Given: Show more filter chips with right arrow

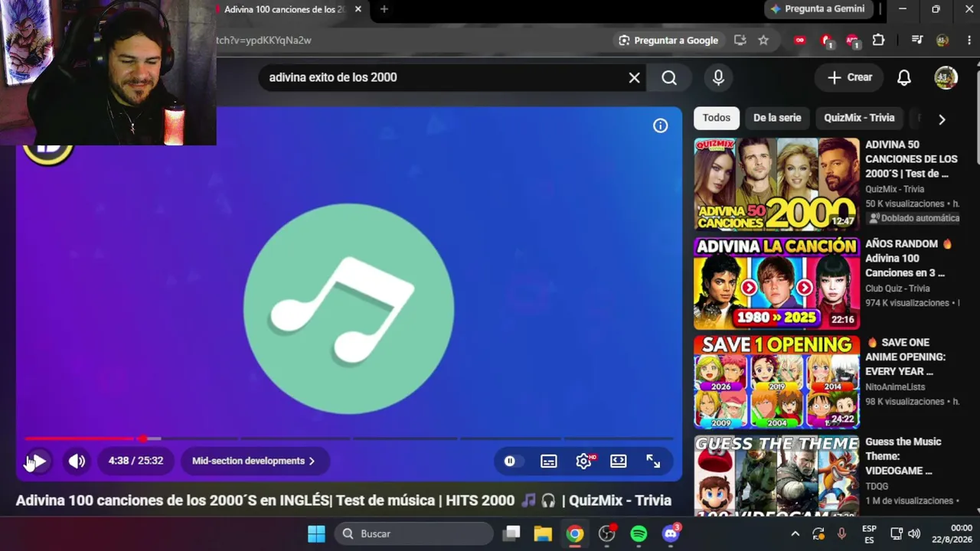Looking at the screenshot, I should pos(942,119).
